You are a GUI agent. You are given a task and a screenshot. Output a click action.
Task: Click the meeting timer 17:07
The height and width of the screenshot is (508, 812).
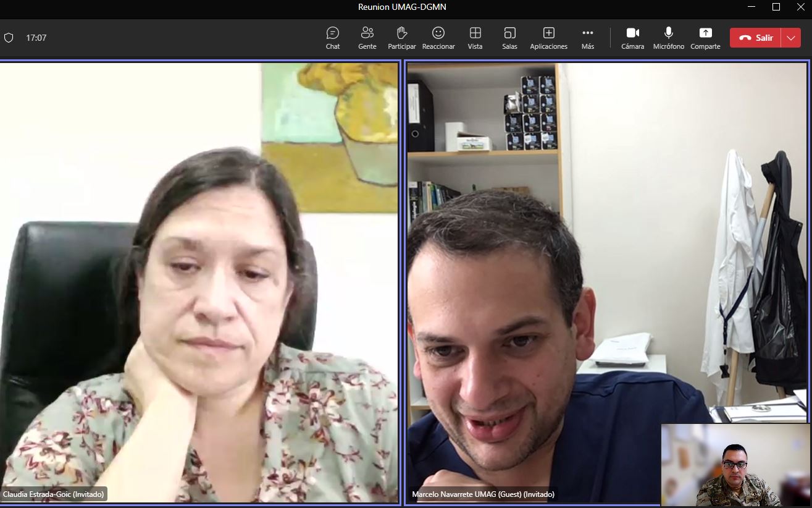pos(36,38)
